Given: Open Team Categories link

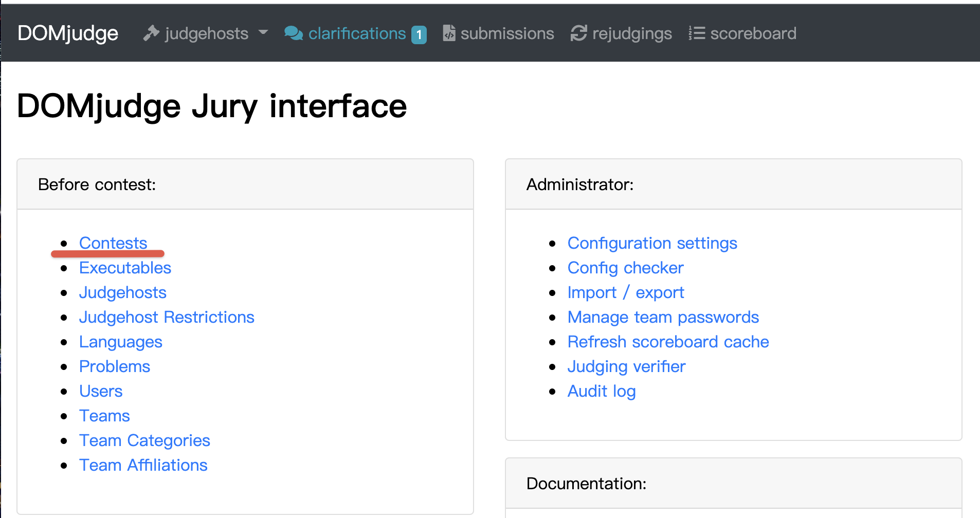Looking at the screenshot, I should pos(144,440).
